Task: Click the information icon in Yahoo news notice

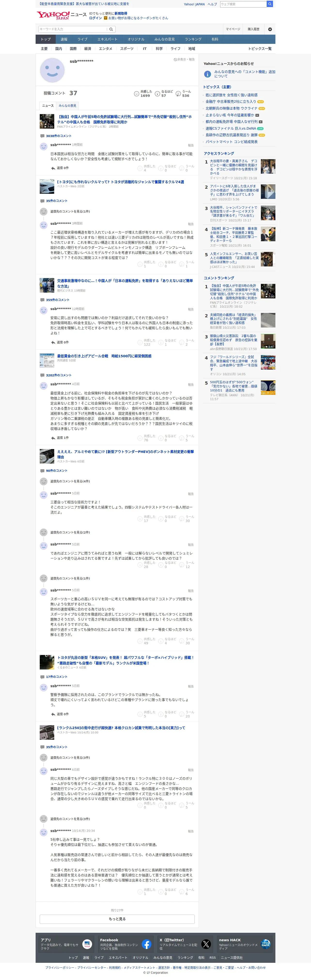Action: pos(208,74)
